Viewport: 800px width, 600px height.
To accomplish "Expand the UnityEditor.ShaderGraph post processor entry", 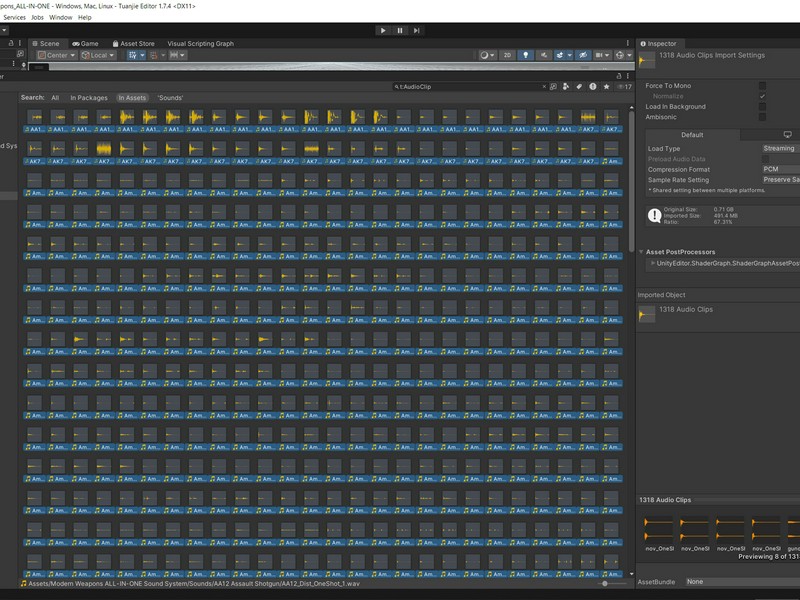I will coord(653,263).
